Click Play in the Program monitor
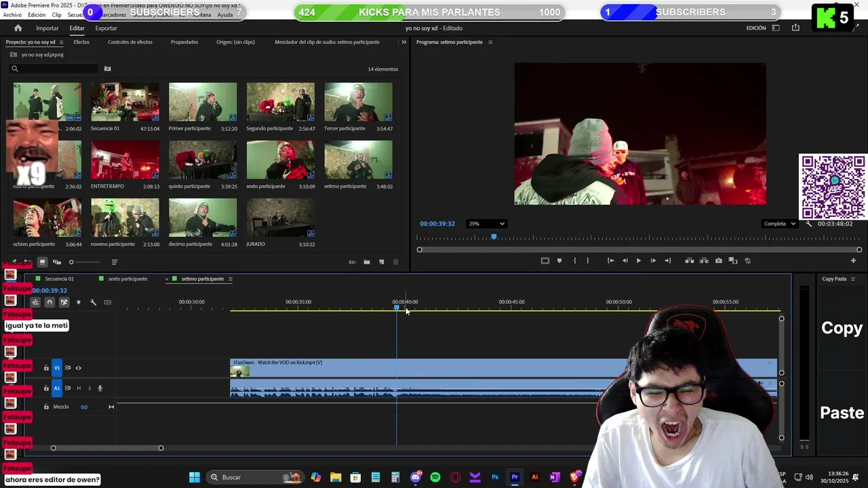Viewport: 868px width, 488px height. pos(638,261)
